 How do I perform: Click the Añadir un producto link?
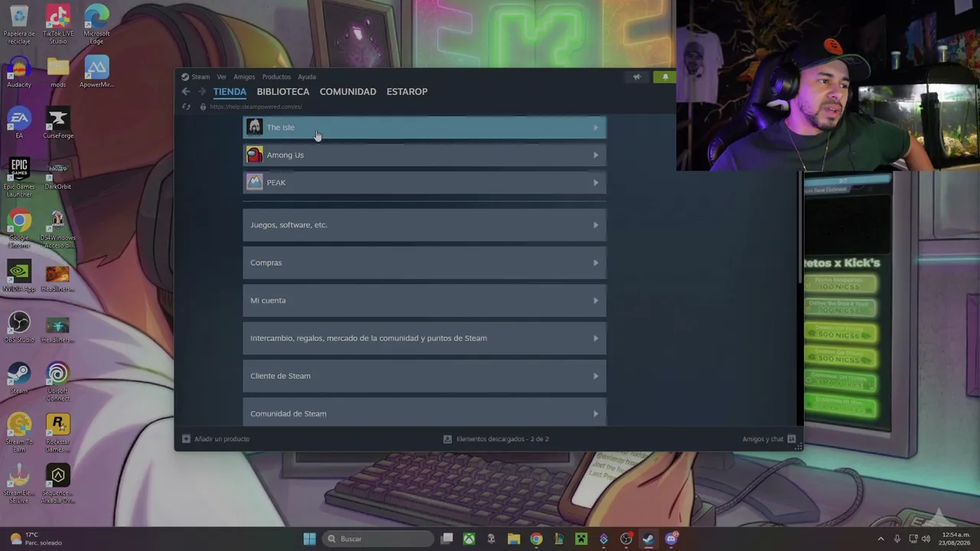pos(222,439)
